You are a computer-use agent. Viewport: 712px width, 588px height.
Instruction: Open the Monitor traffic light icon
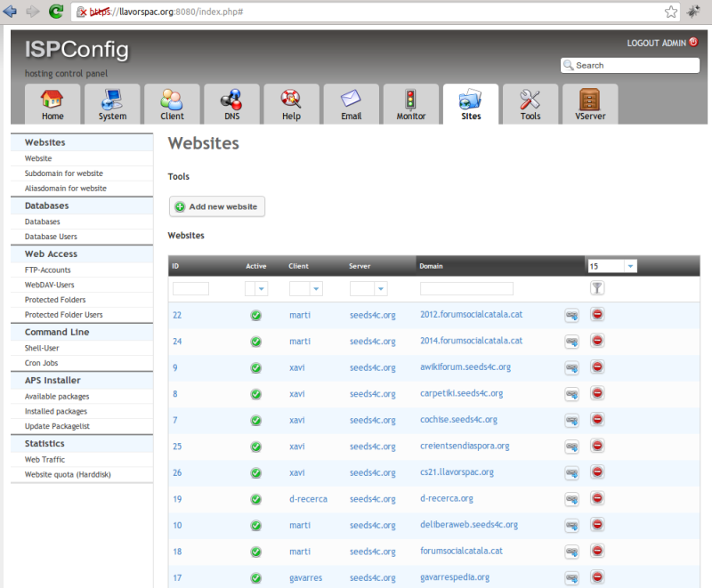pyautogui.click(x=410, y=99)
